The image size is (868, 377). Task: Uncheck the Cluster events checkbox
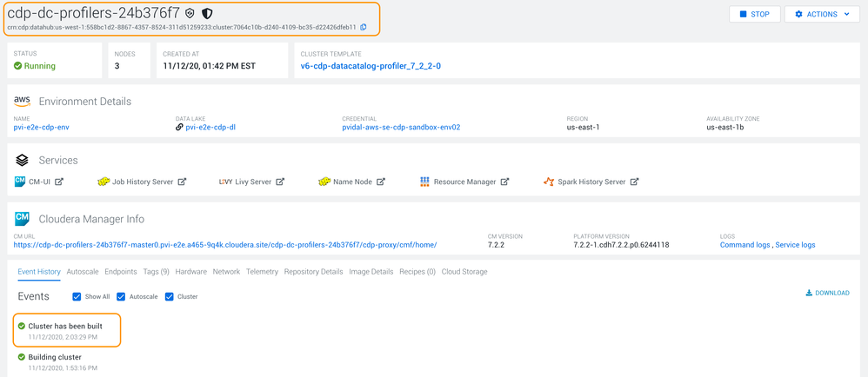point(170,296)
